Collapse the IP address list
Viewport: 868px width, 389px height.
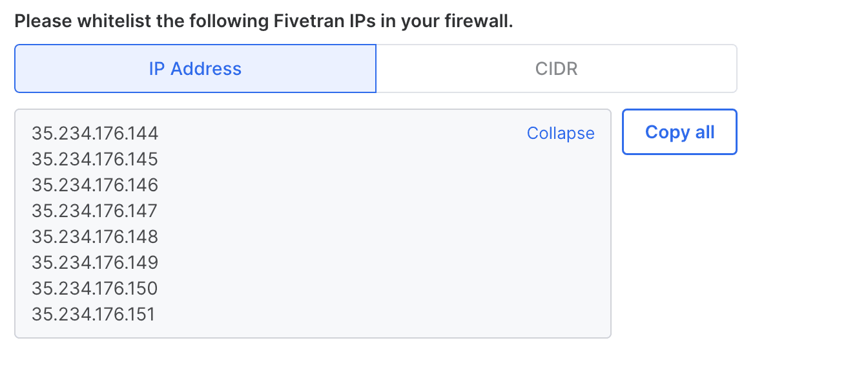pyautogui.click(x=560, y=133)
